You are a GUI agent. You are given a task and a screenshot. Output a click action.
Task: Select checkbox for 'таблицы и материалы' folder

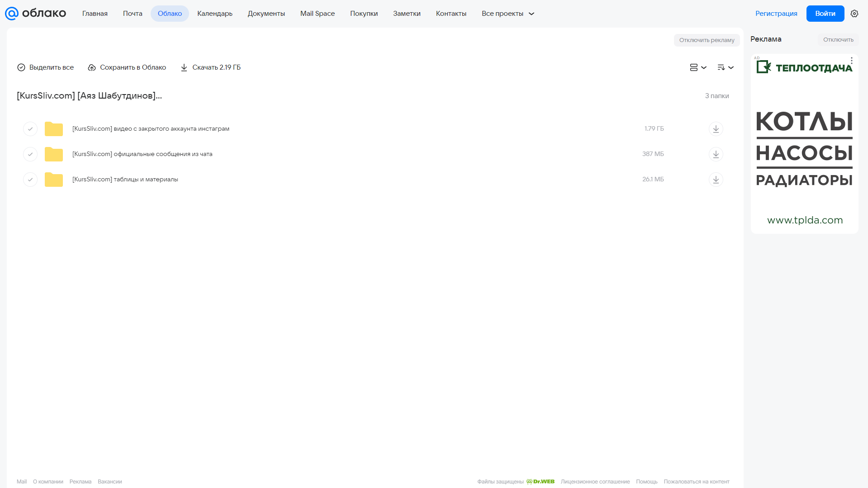pyautogui.click(x=30, y=180)
